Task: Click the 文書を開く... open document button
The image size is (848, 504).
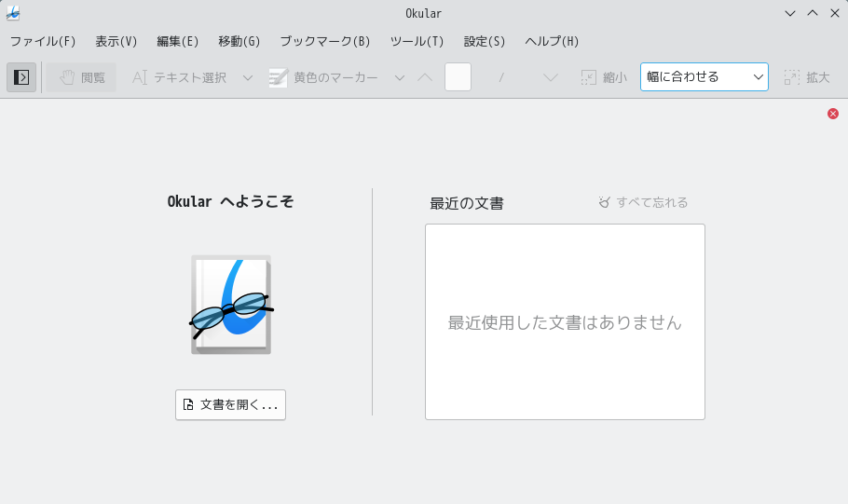Action: [230, 404]
